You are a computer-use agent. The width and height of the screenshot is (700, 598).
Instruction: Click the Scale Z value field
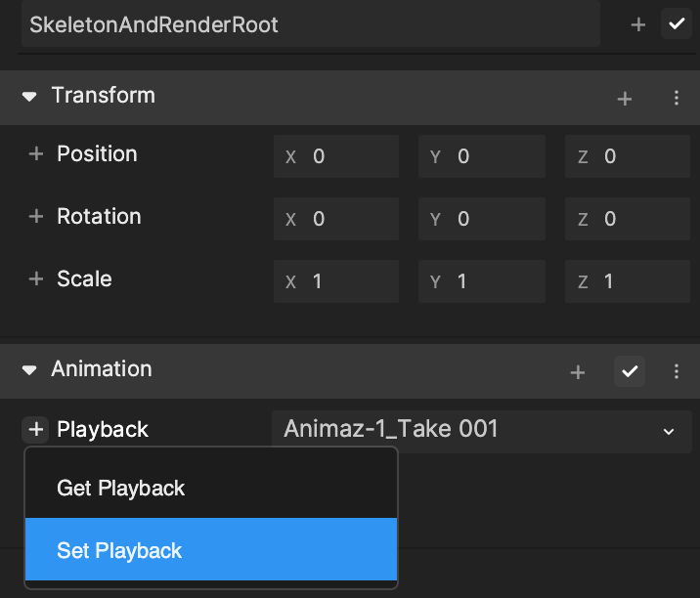pos(628,281)
